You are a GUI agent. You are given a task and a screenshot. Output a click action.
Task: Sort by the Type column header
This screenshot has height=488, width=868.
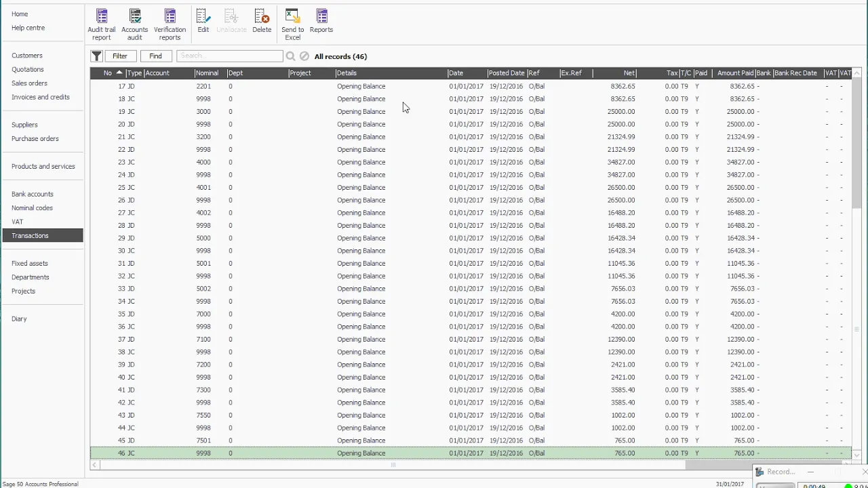coord(134,73)
